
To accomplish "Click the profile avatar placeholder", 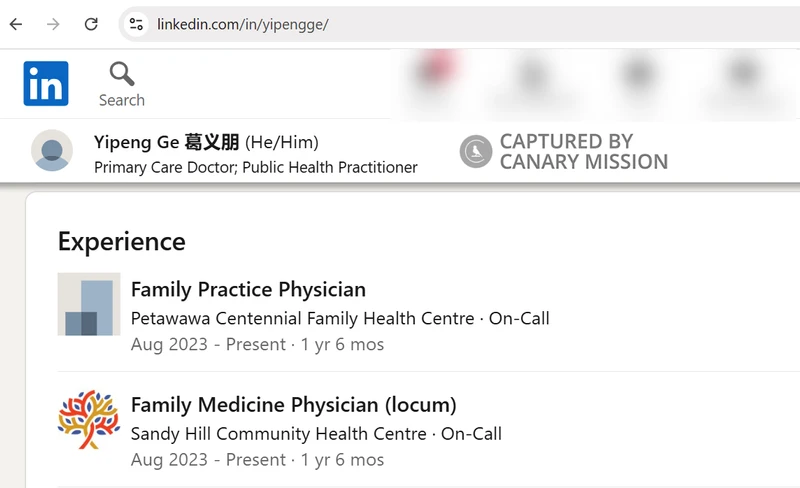I will pos(52,151).
